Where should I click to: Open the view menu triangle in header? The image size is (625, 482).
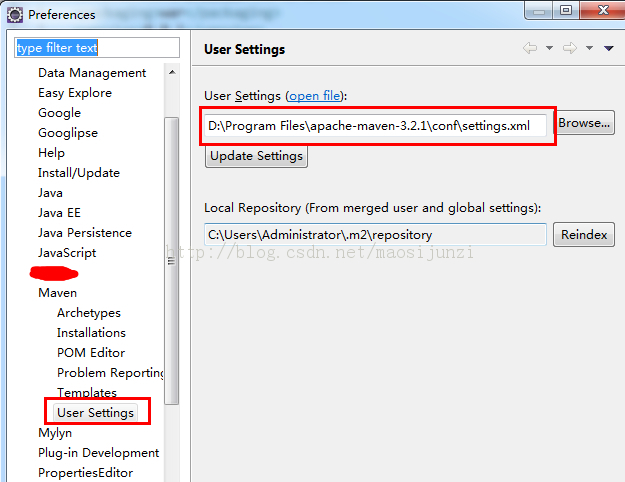click(x=608, y=48)
